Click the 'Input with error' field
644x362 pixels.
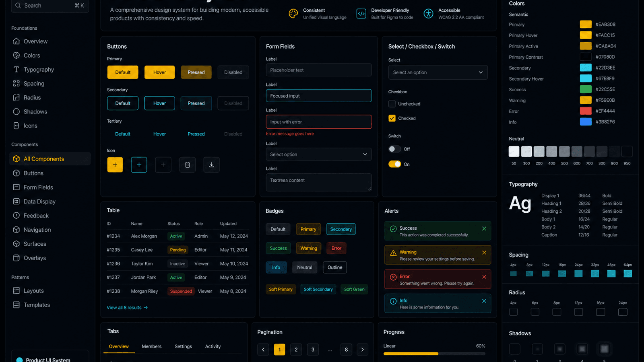tap(318, 122)
